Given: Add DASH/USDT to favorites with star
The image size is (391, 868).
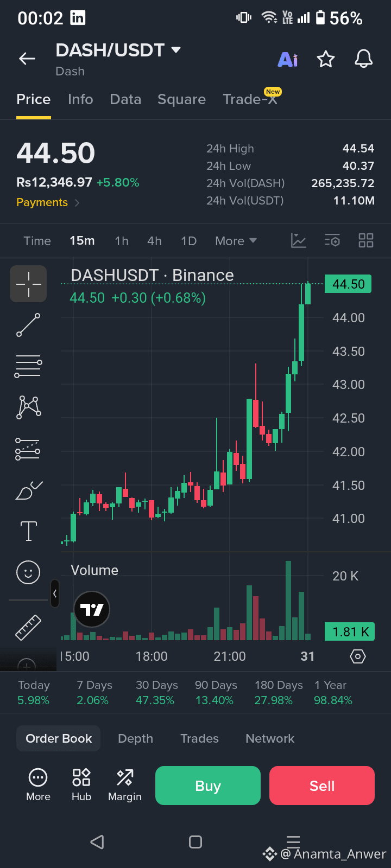Looking at the screenshot, I should (x=326, y=59).
